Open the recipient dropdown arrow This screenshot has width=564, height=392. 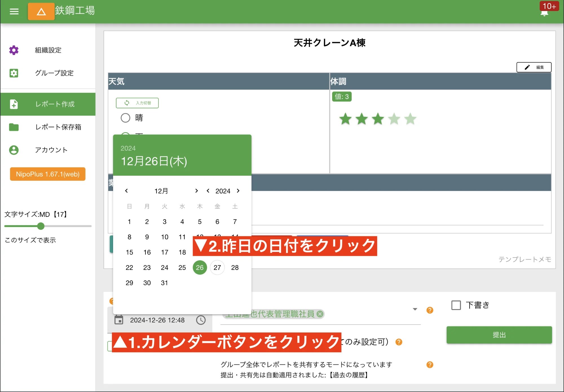tap(415, 309)
